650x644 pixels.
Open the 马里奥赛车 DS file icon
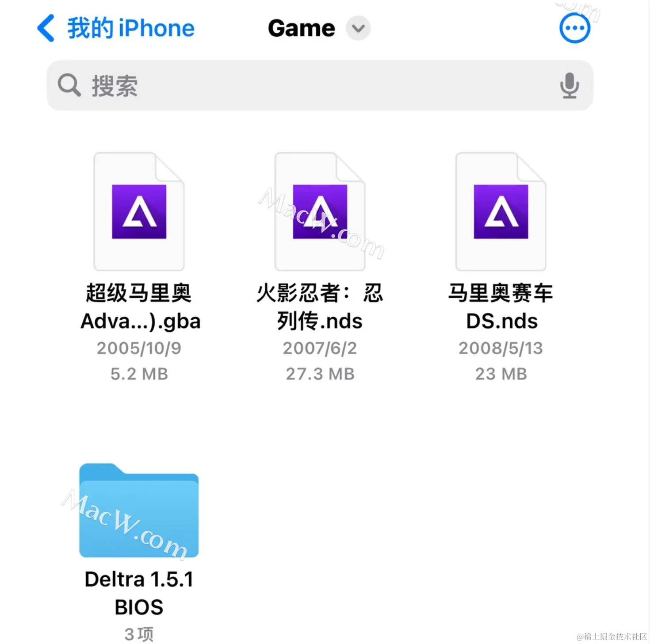(501, 211)
